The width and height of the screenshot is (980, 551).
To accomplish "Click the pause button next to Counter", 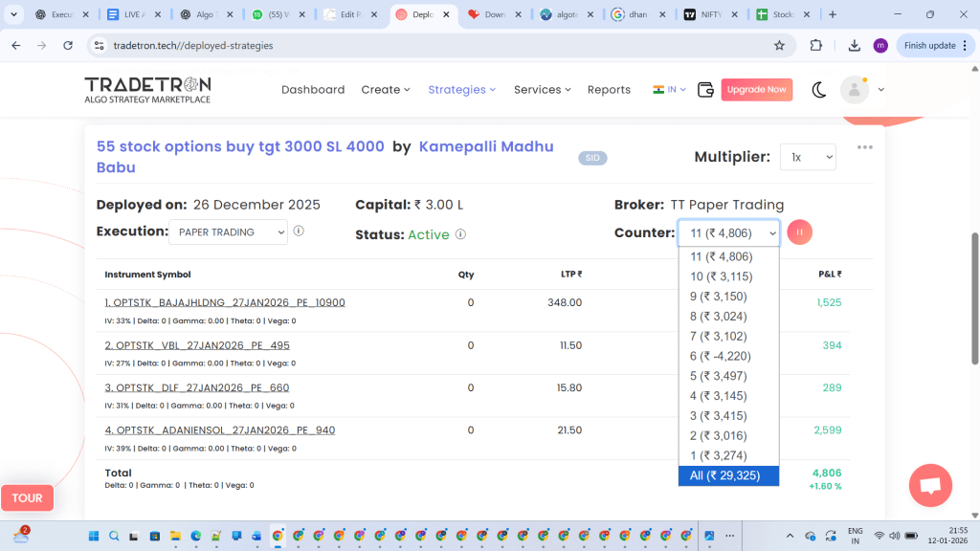I will (x=800, y=232).
